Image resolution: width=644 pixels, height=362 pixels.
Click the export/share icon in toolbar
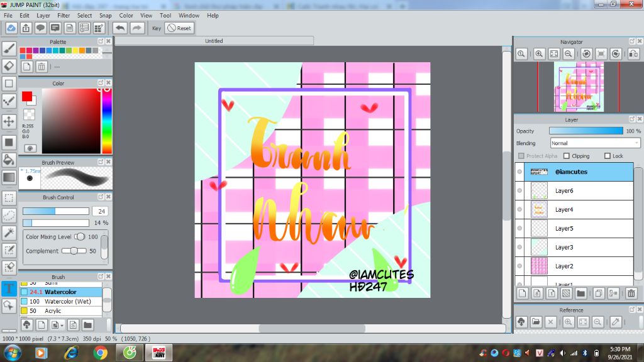(26, 28)
